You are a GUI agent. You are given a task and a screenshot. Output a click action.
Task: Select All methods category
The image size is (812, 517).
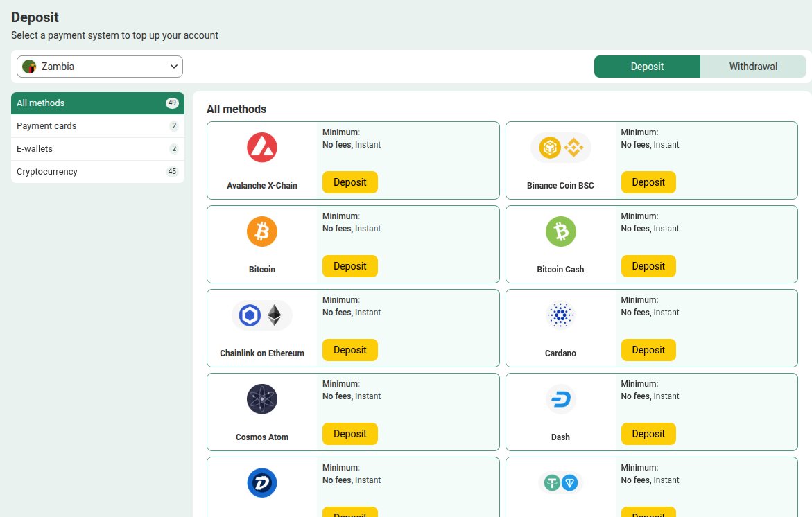pyautogui.click(x=98, y=103)
